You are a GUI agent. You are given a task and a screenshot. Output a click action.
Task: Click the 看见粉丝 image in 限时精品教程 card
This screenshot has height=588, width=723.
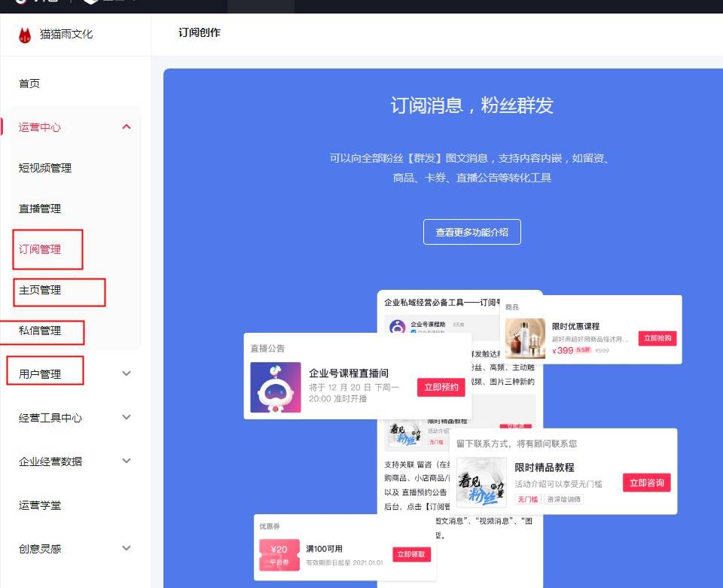(481, 482)
